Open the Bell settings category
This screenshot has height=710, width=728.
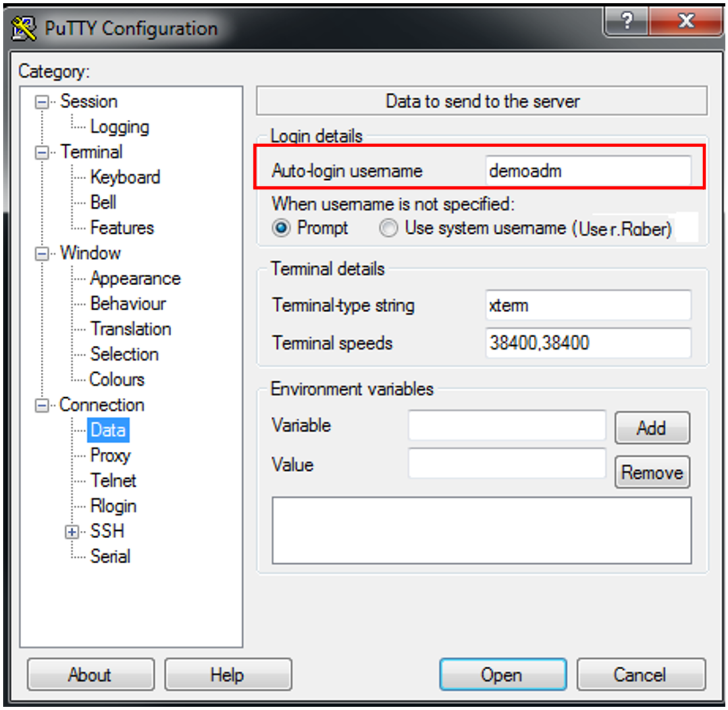click(103, 203)
